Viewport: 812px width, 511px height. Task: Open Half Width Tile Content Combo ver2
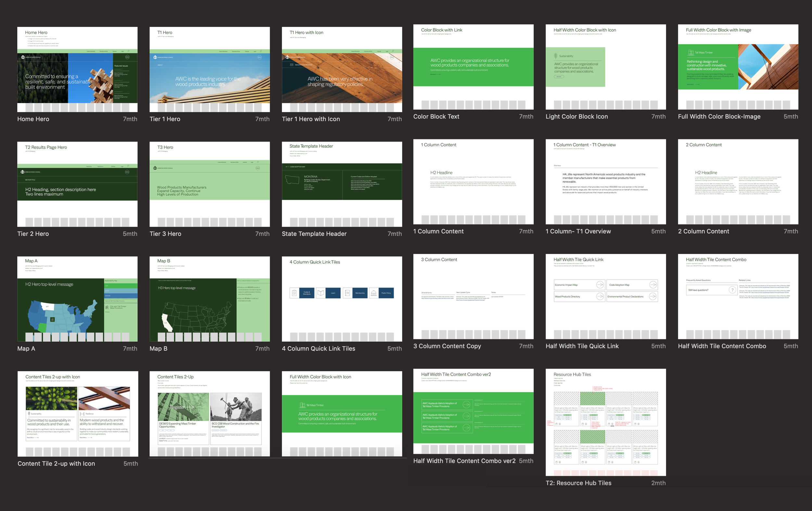(473, 411)
